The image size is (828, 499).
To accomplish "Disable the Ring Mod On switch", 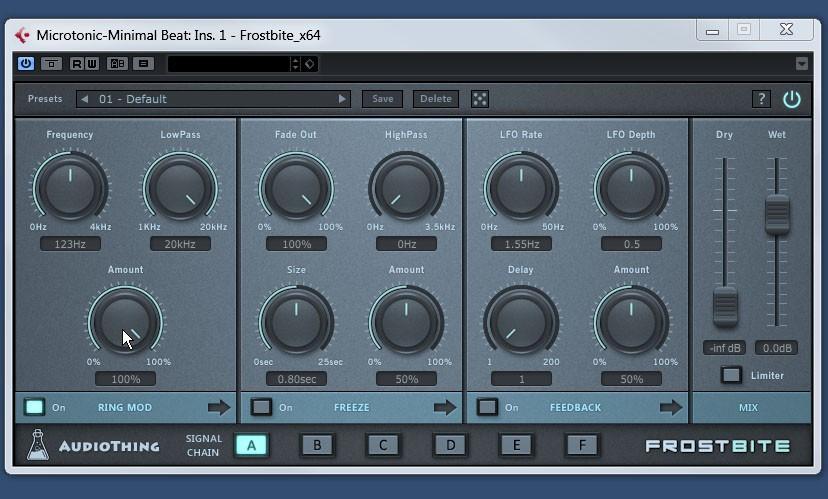I will tap(35, 407).
